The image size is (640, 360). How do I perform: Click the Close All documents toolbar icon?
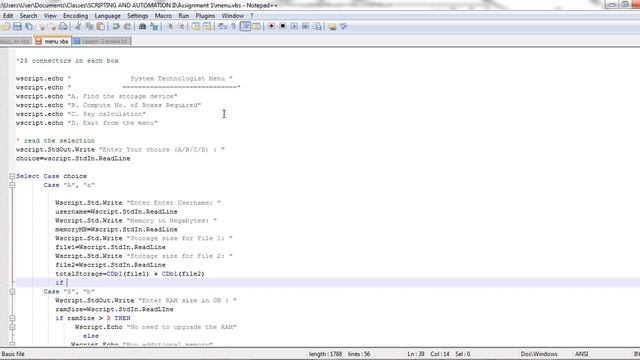click(52, 27)
